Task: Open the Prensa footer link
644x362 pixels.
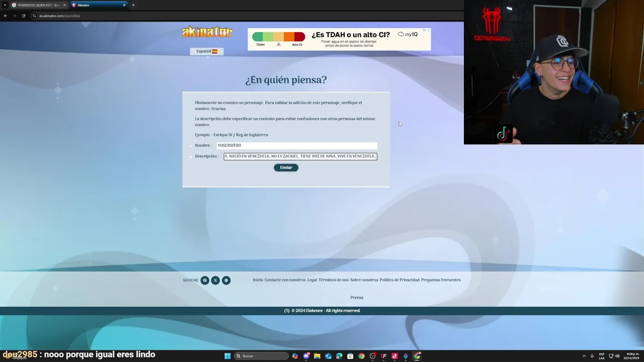Action: [357, 298]
